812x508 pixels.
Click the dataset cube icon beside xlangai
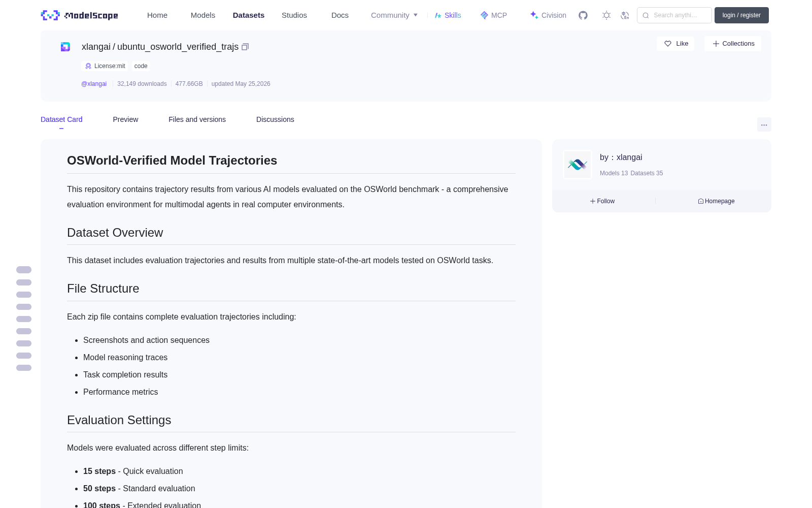tap(65, 47)
